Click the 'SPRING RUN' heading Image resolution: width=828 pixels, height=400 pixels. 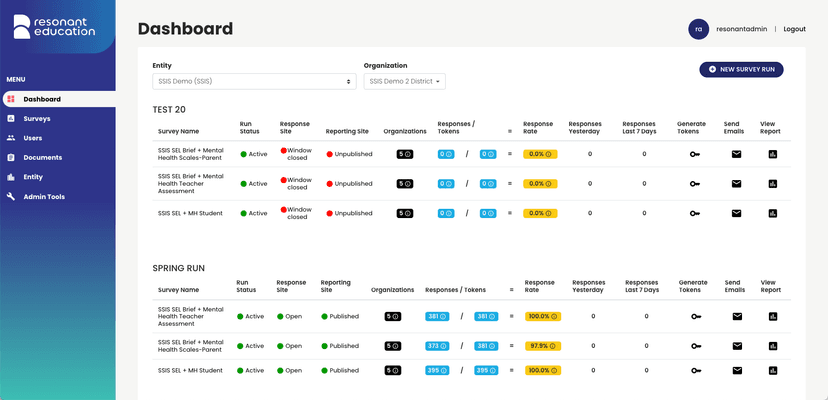(178, 268)
